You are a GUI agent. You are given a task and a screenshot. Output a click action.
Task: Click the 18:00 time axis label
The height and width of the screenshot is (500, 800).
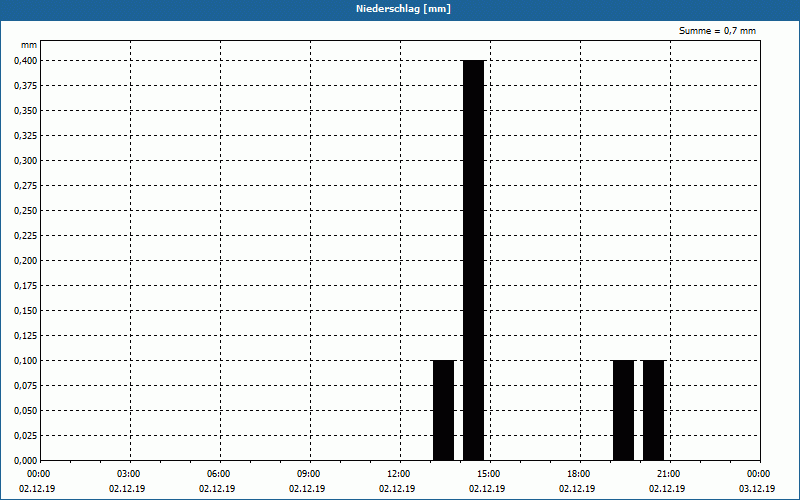coord(579,474)
